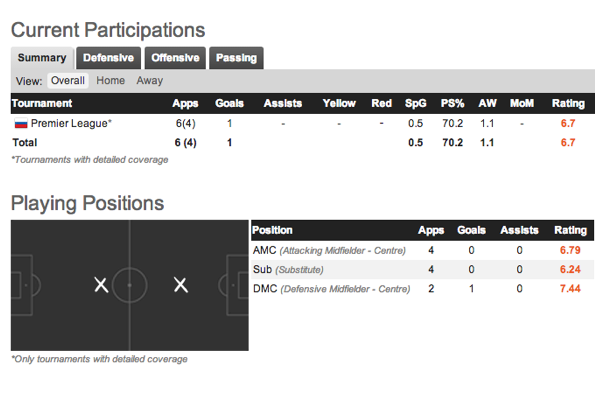This screenshot has width=595, height=395.
Task: Open the Premier League tournament link
Action: click(71, 123)
